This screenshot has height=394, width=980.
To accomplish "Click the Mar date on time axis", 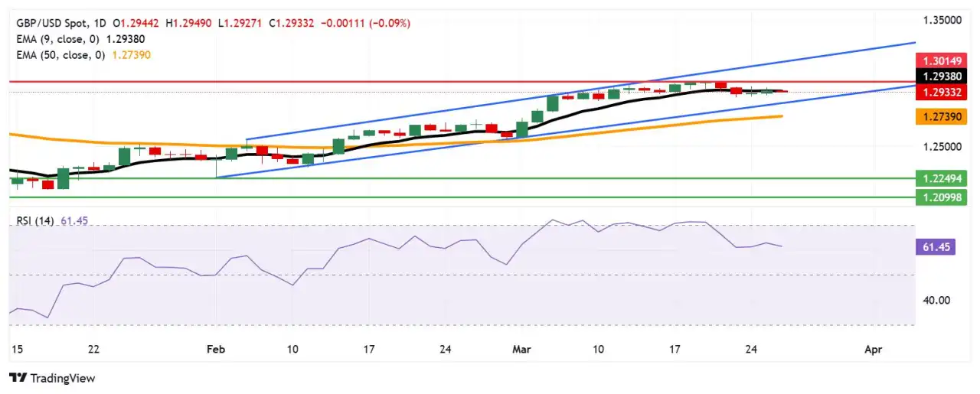I will click(521, 349).
